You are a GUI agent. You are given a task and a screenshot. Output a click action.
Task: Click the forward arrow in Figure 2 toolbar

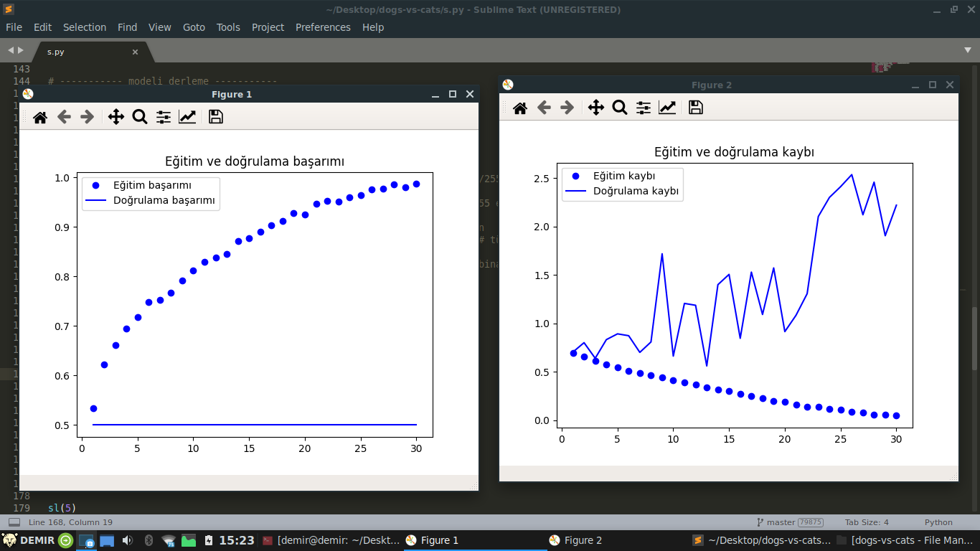click(567, 108)
